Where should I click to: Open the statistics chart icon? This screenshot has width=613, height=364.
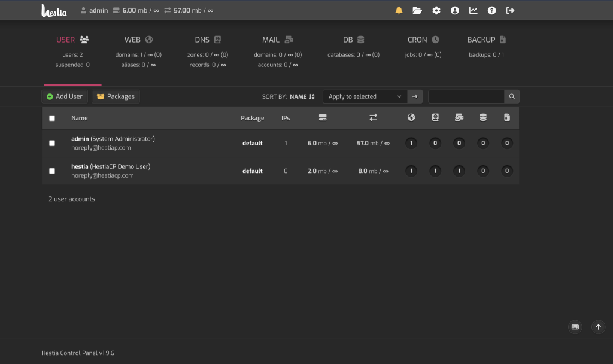474,11
